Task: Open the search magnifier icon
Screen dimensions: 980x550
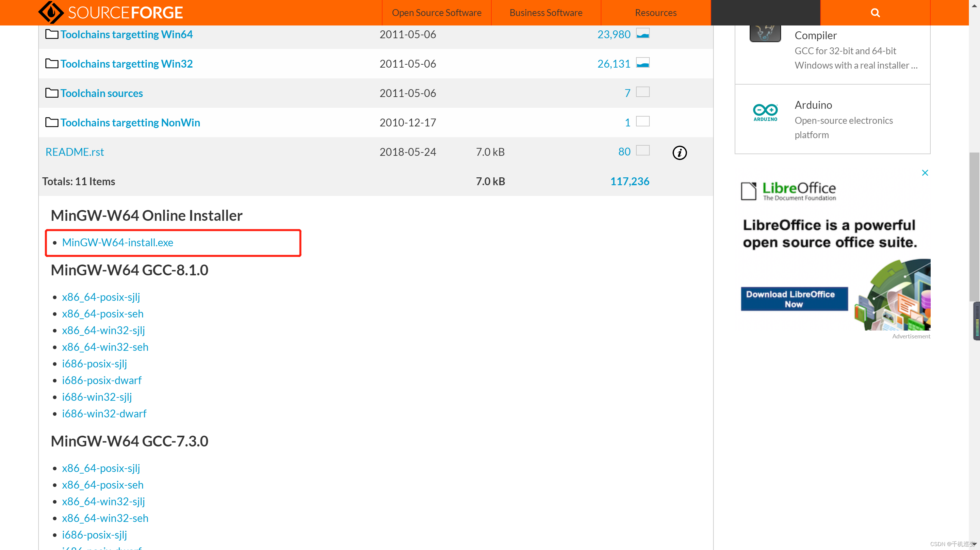Action: 875,12
